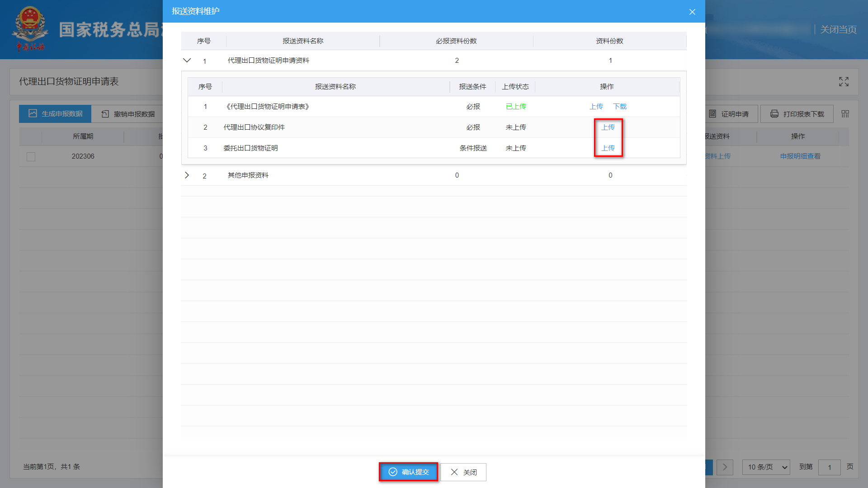Viewport: 868px width, 488px height.
Task: Re-upload the 代理出口货物证明申请表 file
Action: [596, 107]
